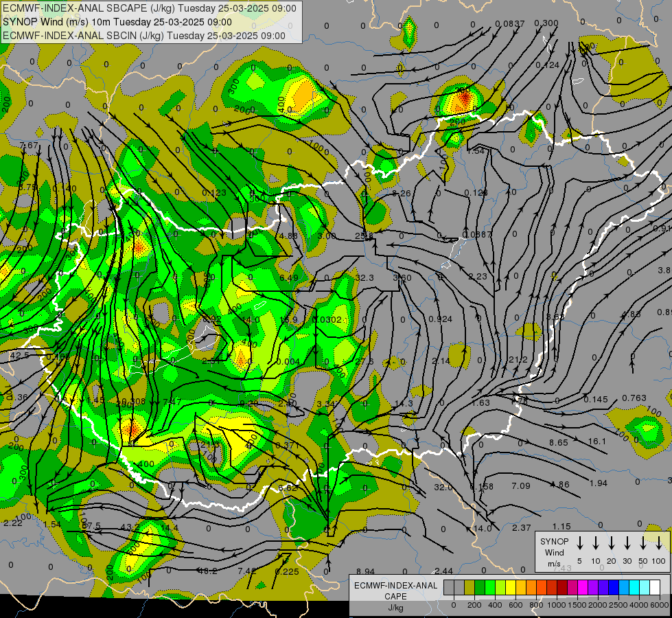
Task: Pick the bright magenta swatch in CAPE legend
Action: point(583,587)
